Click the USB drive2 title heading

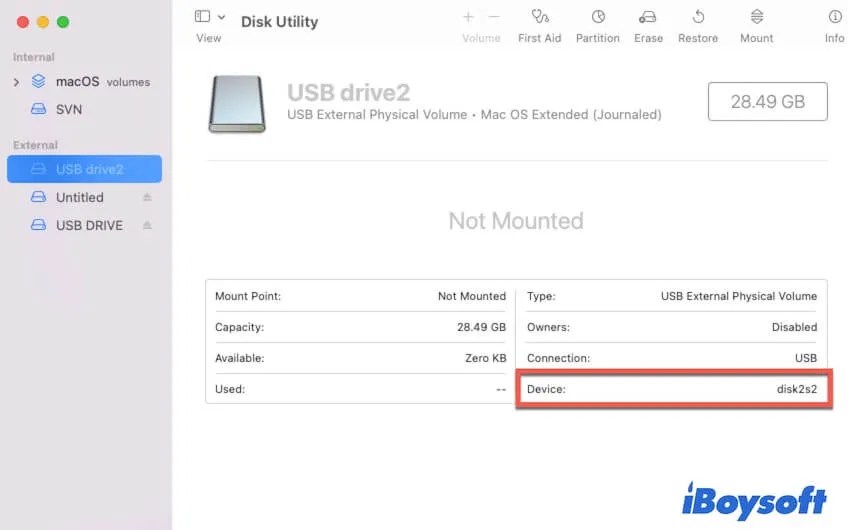click(348, 92)
